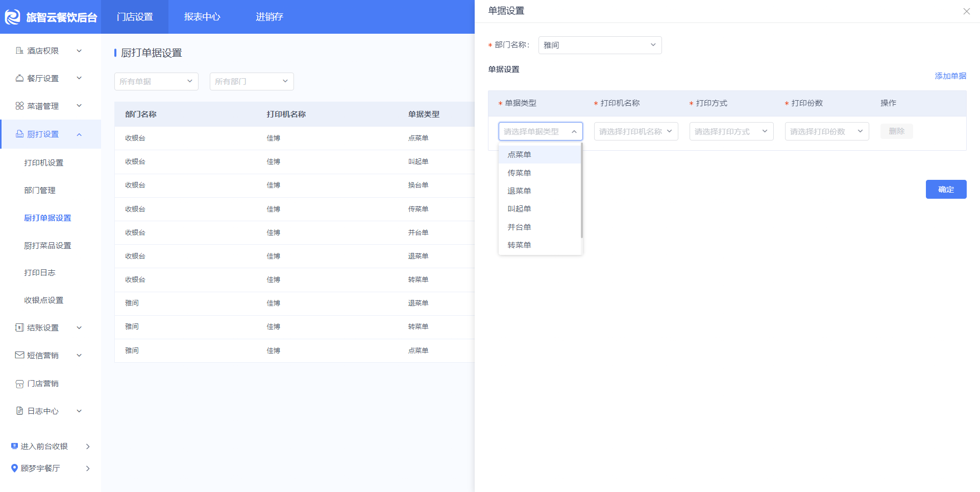Click the 结账设置 icon

point(19,327)
